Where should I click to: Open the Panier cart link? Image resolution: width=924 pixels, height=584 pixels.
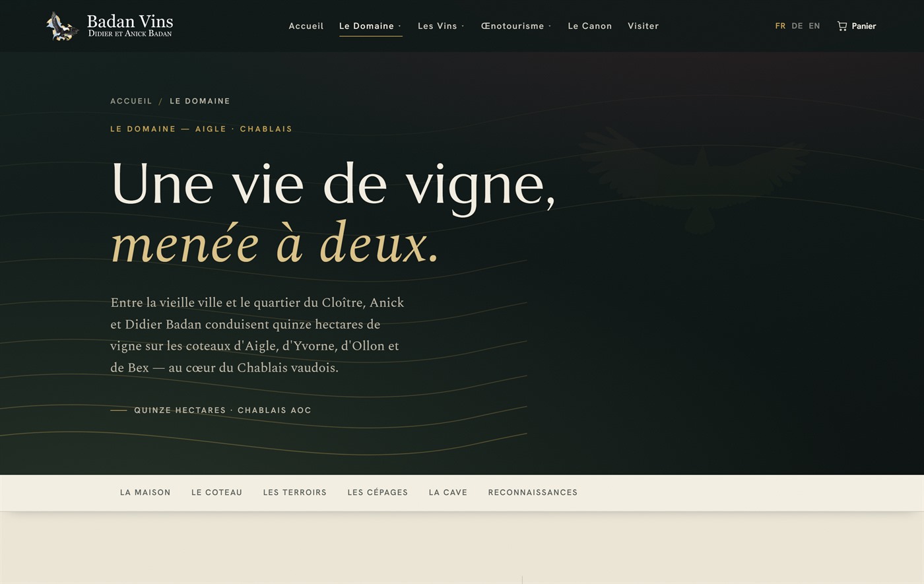tap(857, 26)
